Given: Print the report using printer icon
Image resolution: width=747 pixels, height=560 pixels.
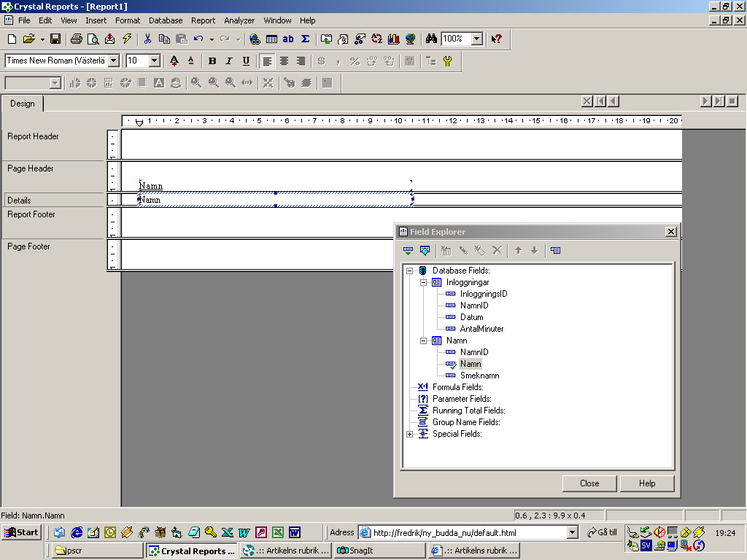Looking at the screenshot, I should point(76,39).
